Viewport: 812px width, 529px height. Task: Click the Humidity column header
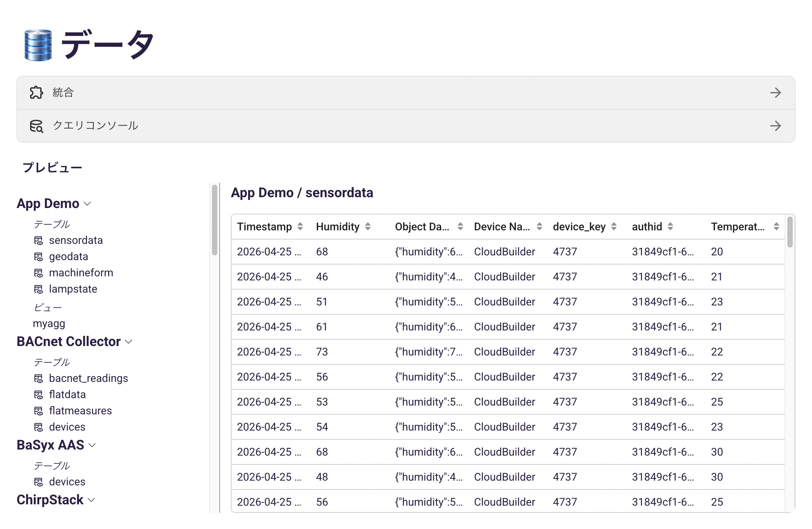337,227
